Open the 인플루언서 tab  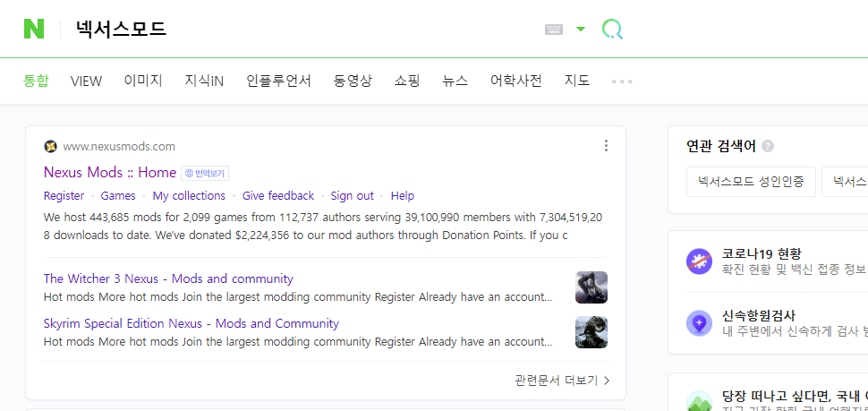click(x=279, y=81)
